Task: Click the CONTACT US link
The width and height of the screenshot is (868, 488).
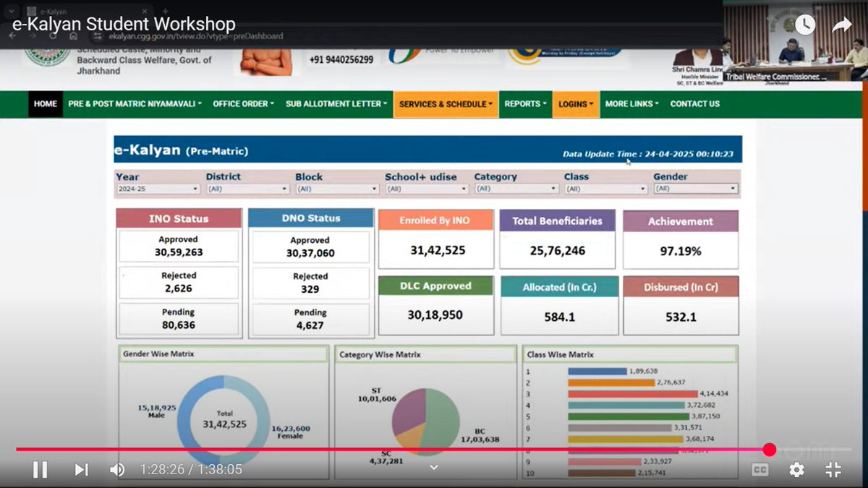Action: pyautogui.click(x=694, y=104)
